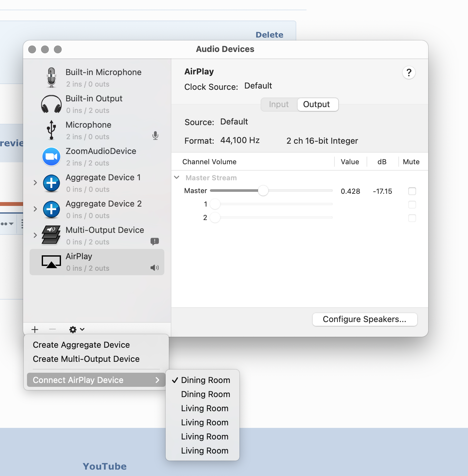468x476 pixels.
Task: Click the Multi-Output alert bubble icon
Action: [x=155, y=241]
